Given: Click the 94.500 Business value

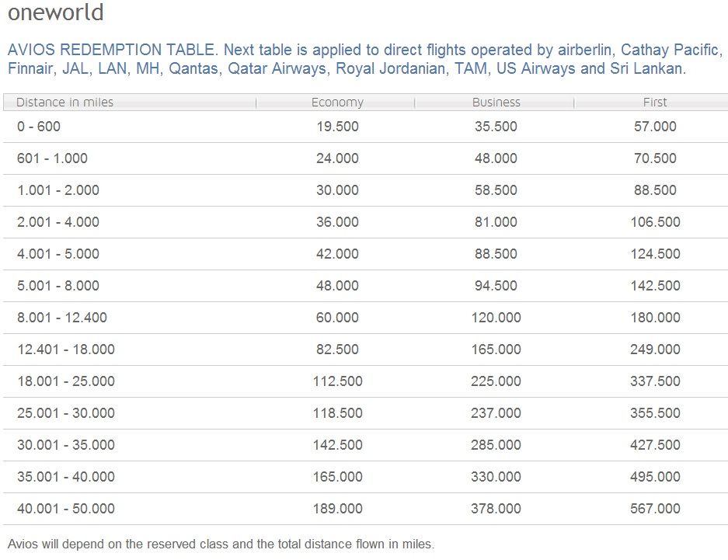Looking at the screenshot, I should [x=496, y=285].
